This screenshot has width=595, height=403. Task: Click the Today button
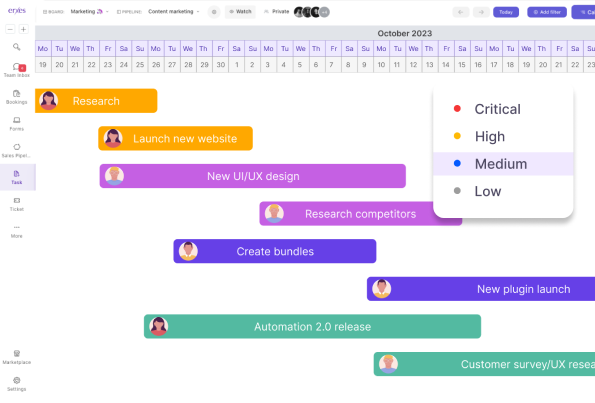pos(506,12)
